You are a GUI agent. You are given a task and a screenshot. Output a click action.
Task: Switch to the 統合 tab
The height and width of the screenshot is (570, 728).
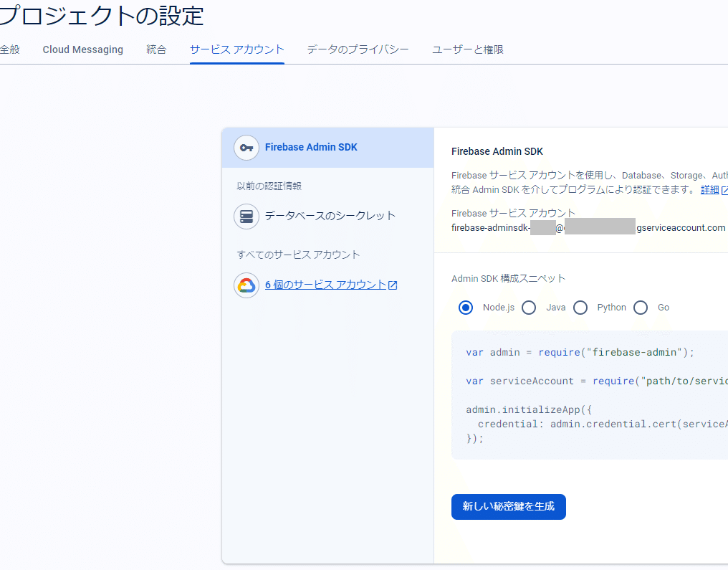pos(156,49)
